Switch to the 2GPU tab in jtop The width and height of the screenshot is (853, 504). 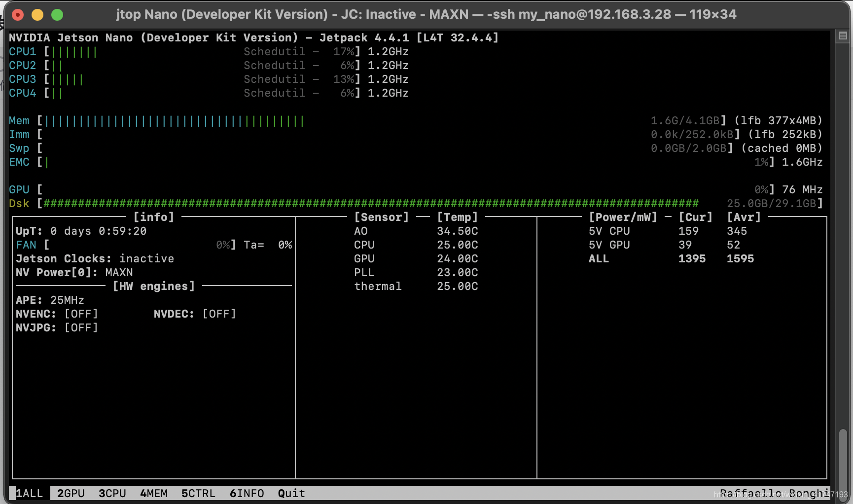[x=71, y=493]
